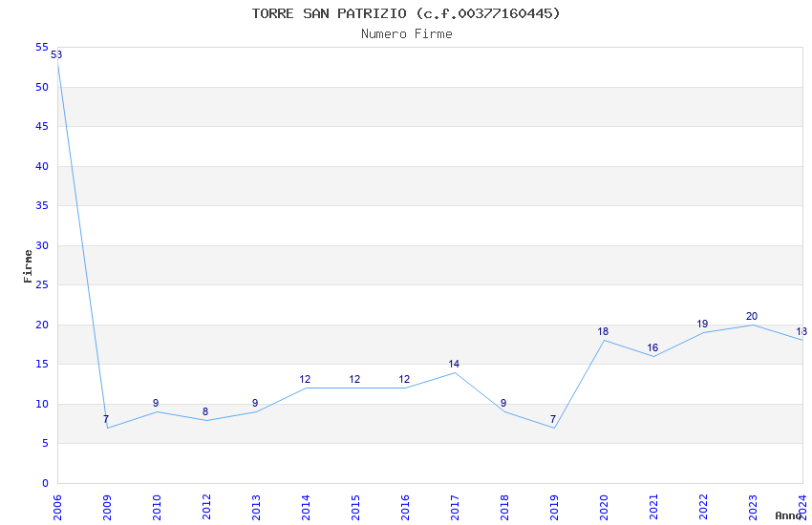Viewport: 812px width, 525px height.
Task: Select y-axis tick label 50
Action: pos(42,88)
